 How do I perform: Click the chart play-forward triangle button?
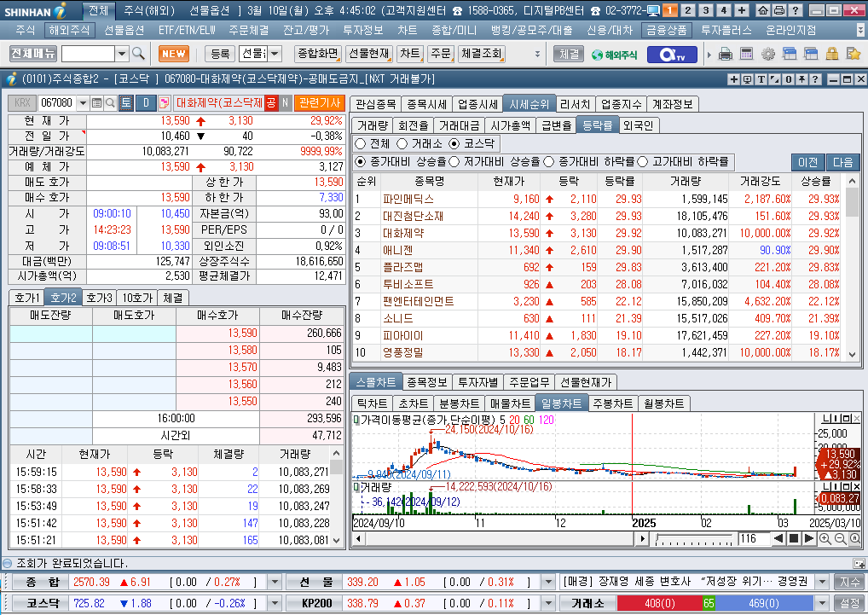point(809,538)
